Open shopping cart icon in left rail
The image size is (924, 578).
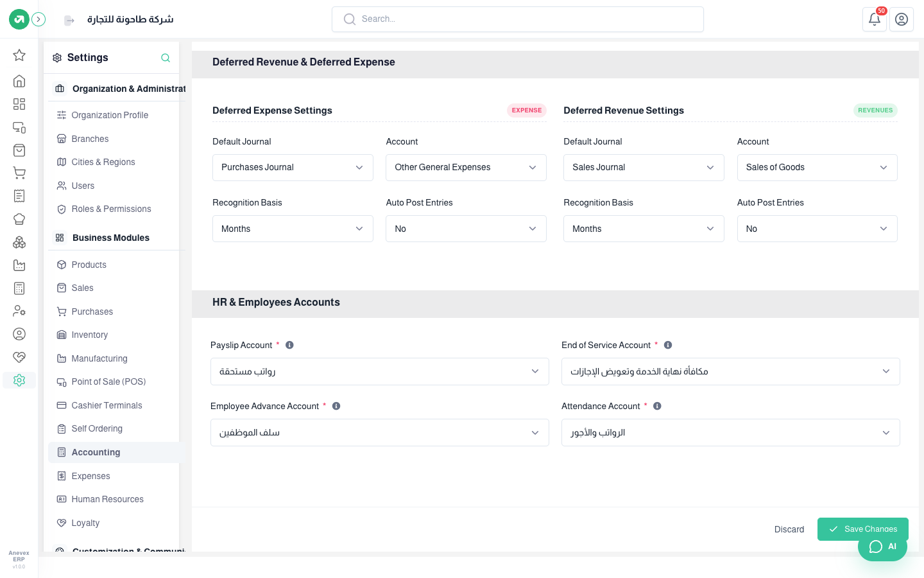coord(19,173)
